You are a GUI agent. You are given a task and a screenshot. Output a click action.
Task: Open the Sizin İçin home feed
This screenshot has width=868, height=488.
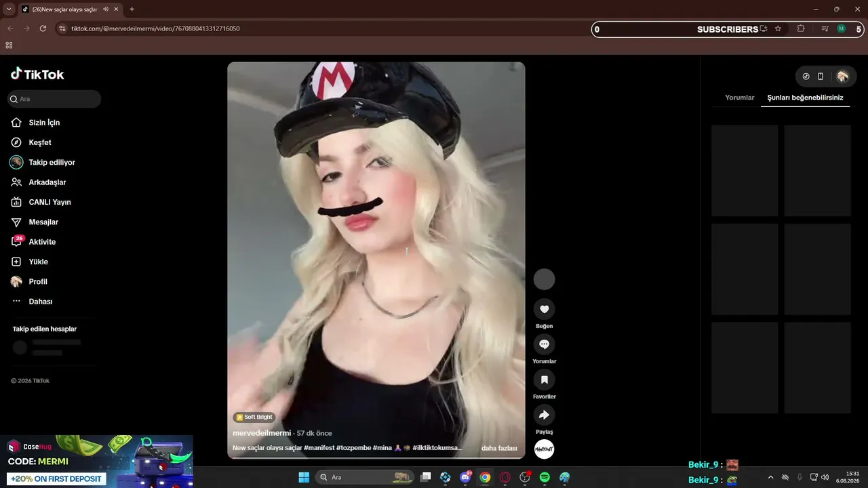(35, 123)
